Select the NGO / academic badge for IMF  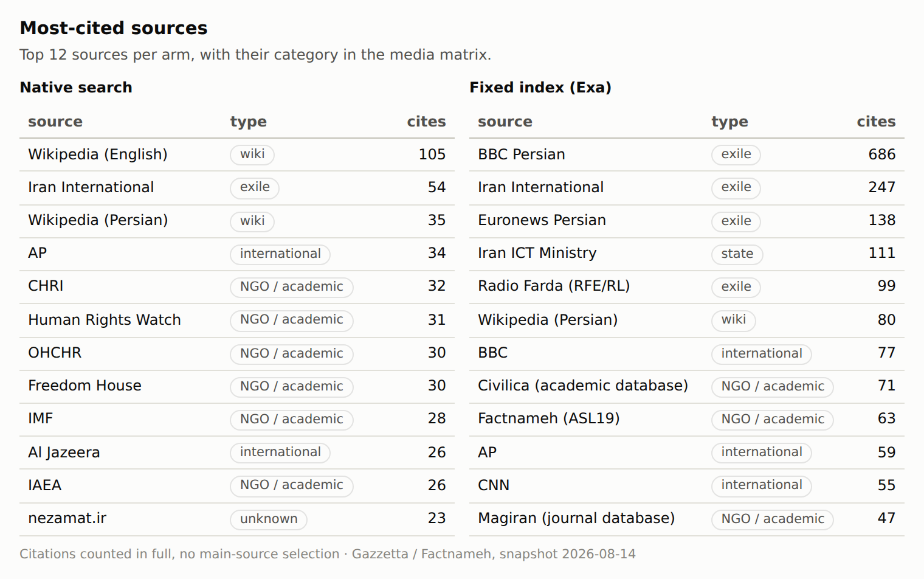[x=292, y=420]
